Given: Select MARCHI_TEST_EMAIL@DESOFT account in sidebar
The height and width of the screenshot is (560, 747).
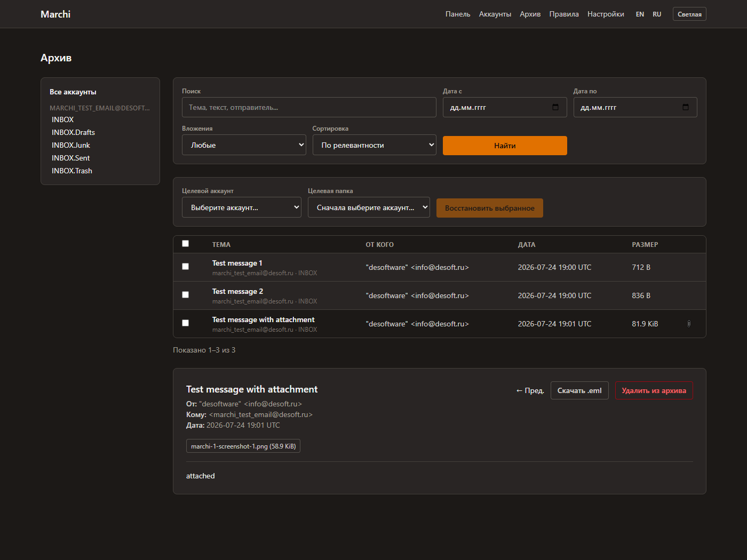Looking at the screenshot, I should coord(100,108).
